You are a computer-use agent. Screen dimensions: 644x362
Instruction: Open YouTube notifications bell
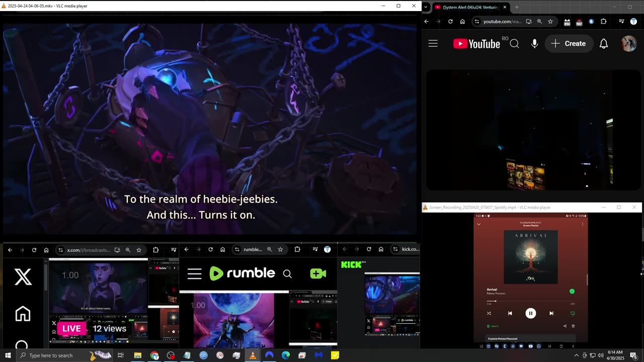click(x=604, y=44)
